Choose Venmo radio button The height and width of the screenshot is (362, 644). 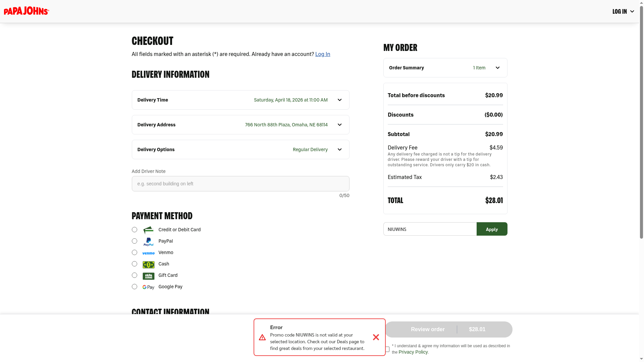point(135,252)
